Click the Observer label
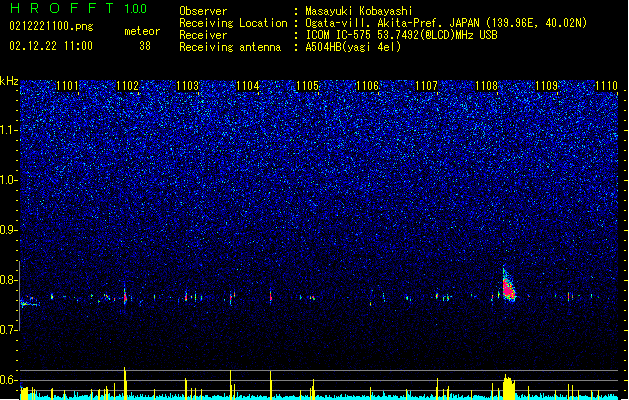629x400 pixels. click(x=203, y=11)
